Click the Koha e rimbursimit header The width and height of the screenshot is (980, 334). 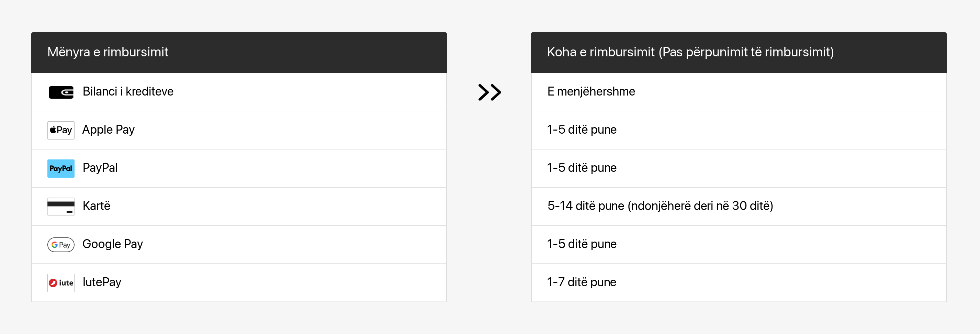(x=690, y=52)
